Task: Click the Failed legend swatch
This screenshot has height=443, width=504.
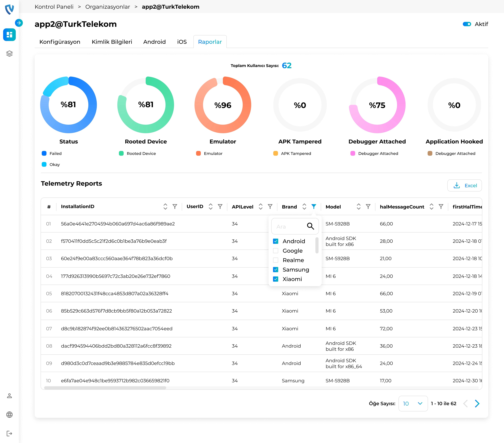Action: [x=44, y=153]
